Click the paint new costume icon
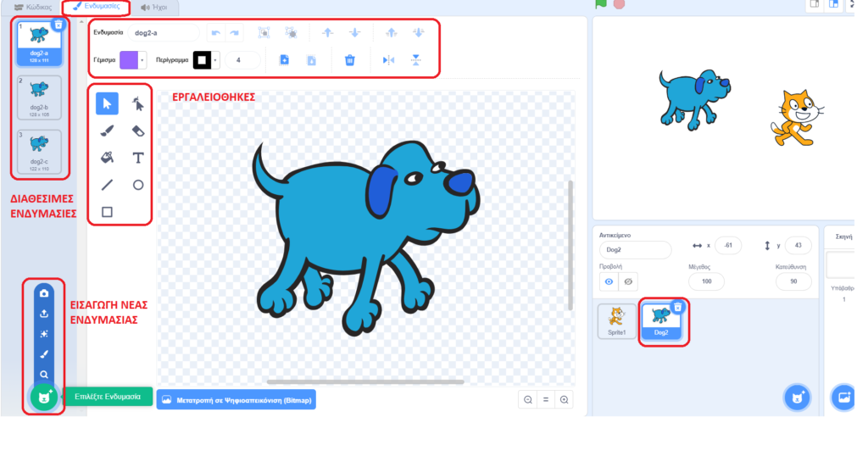868x462 pixels. tap(44, 354)
